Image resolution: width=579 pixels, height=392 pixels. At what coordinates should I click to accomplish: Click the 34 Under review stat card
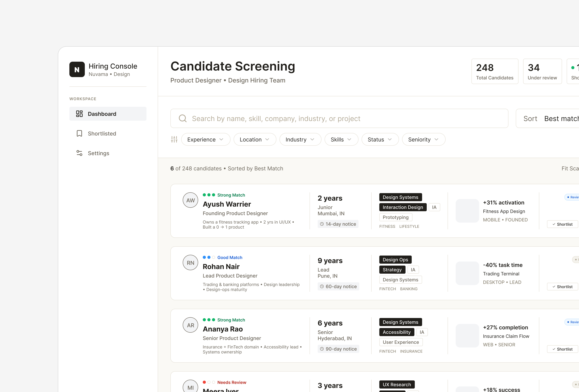(542, 72)
